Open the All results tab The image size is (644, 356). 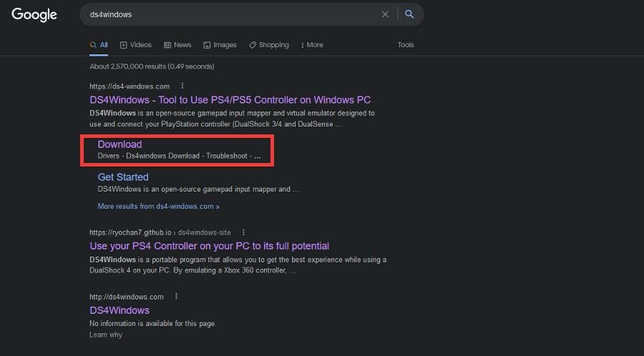[x=99, y=45]
